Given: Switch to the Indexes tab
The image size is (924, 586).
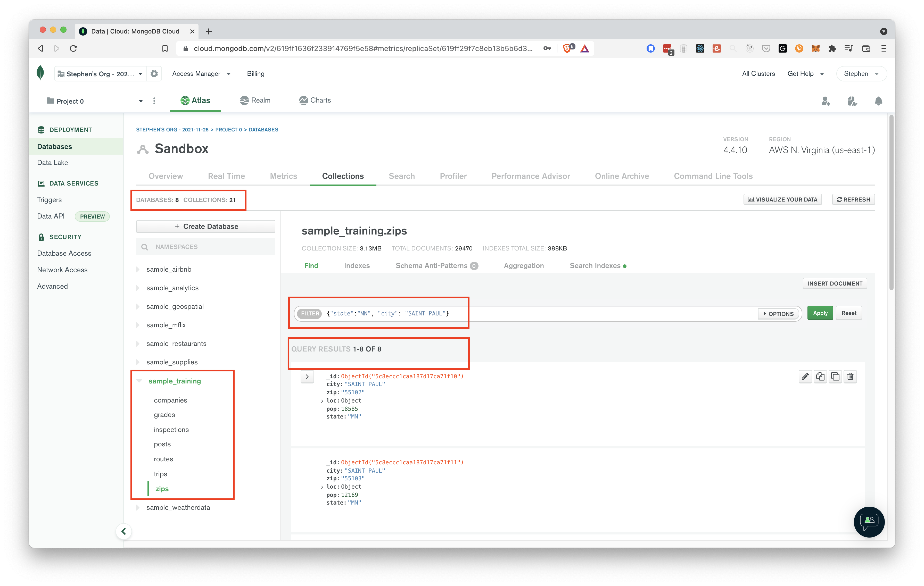Looking at the screenshot, I should click(357, 265).
